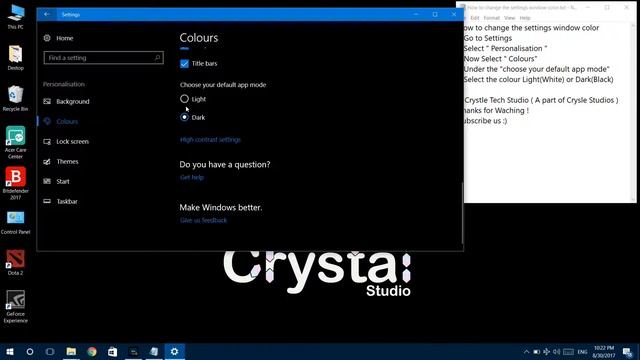
Task: Select the GeForce Experience icon
Action: [16, 307]
